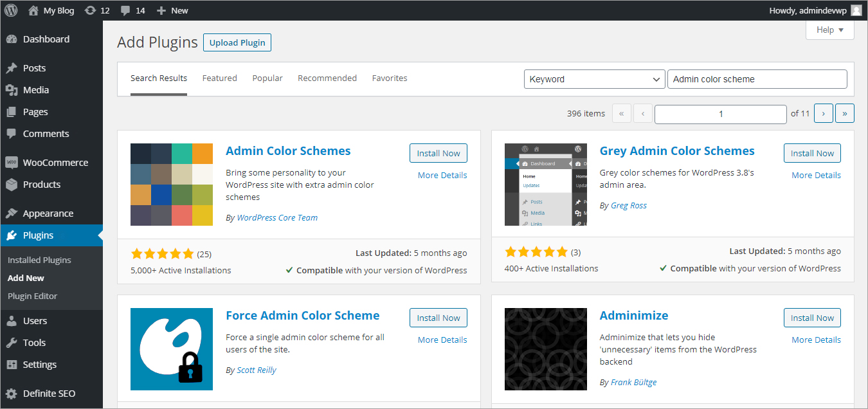Switch to the Featured tab
This screenshot has width=868, height=409.
219,78
